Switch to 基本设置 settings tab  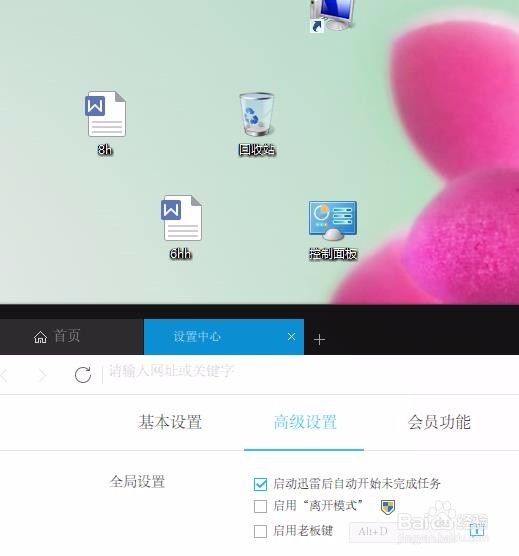click(170, 422)
